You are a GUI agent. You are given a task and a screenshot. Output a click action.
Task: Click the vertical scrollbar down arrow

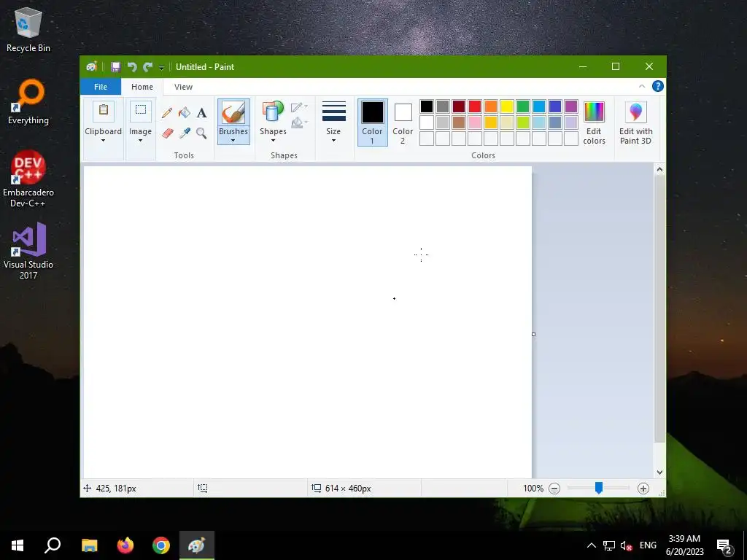(659, 472)
